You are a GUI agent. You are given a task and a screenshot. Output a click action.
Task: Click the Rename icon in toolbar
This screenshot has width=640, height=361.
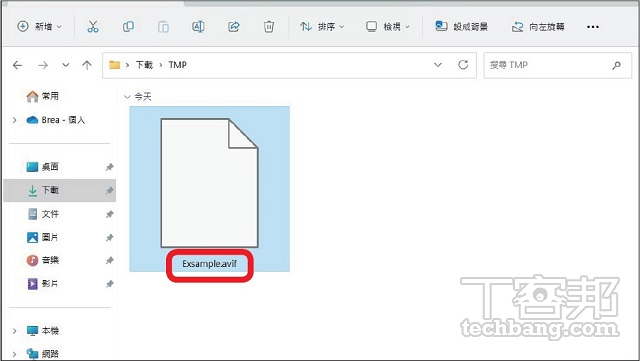click(198, 27)
